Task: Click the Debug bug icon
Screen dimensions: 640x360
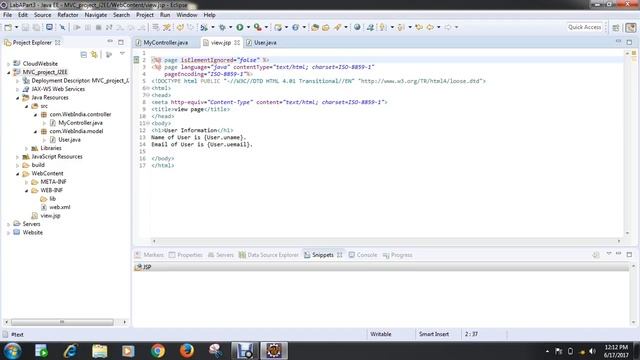Action: click(222, 27)
